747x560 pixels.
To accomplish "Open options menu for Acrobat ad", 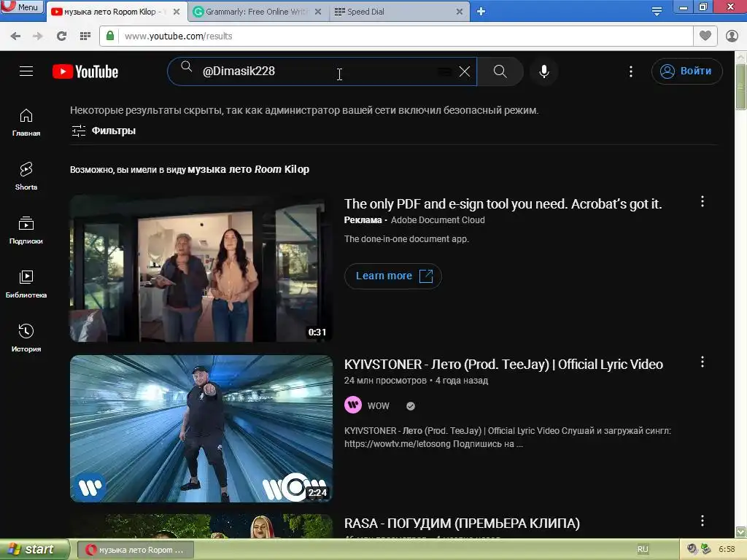I will click(703, 201).
